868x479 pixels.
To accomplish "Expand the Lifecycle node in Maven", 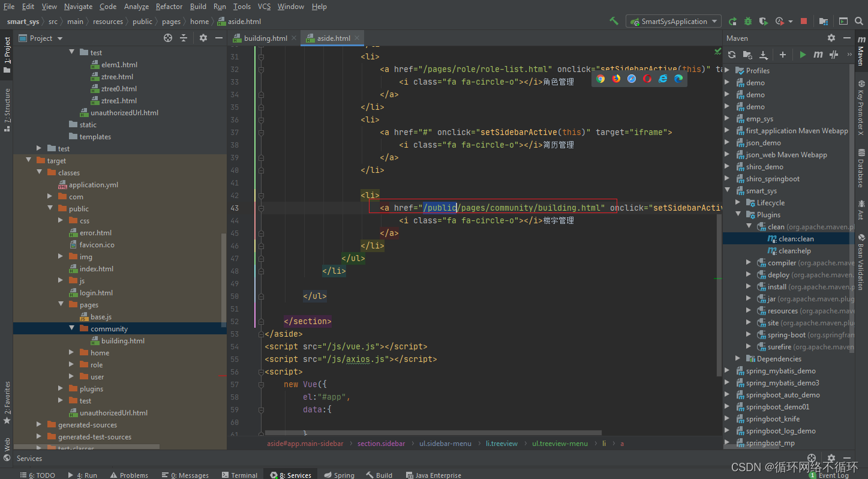I will (738, 202).
